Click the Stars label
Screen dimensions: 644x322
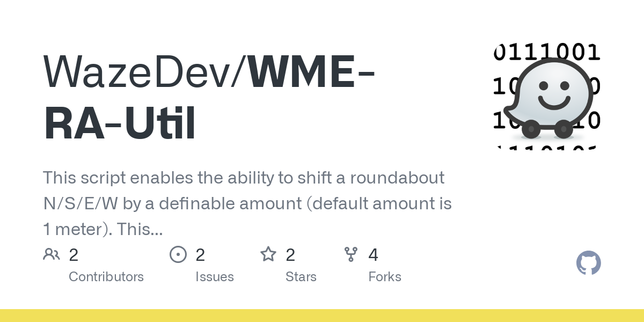pos(301,277)
